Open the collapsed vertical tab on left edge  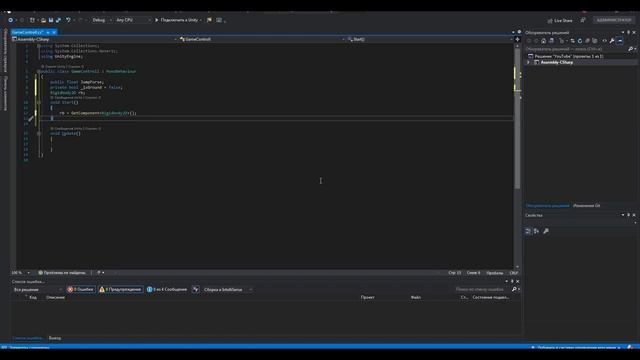(x=5, y=51)
